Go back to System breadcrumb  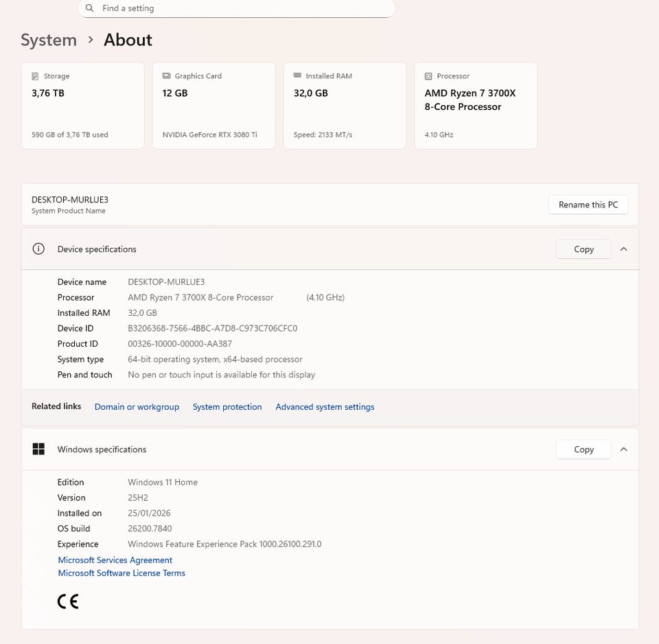[49, 40]
